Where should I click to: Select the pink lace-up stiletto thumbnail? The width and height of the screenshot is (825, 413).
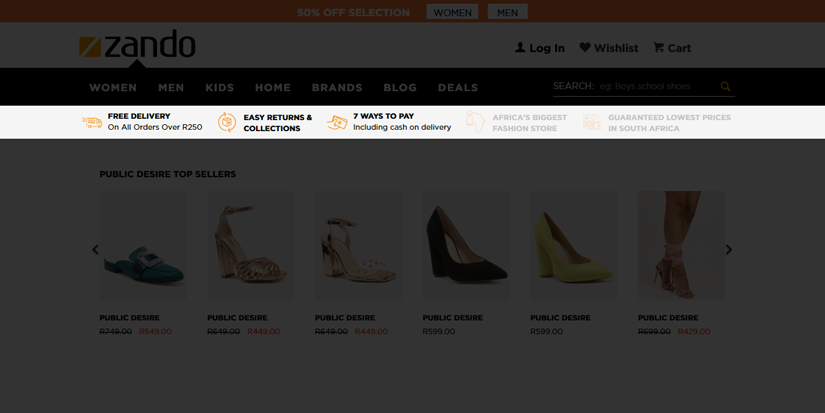[681, 246]
